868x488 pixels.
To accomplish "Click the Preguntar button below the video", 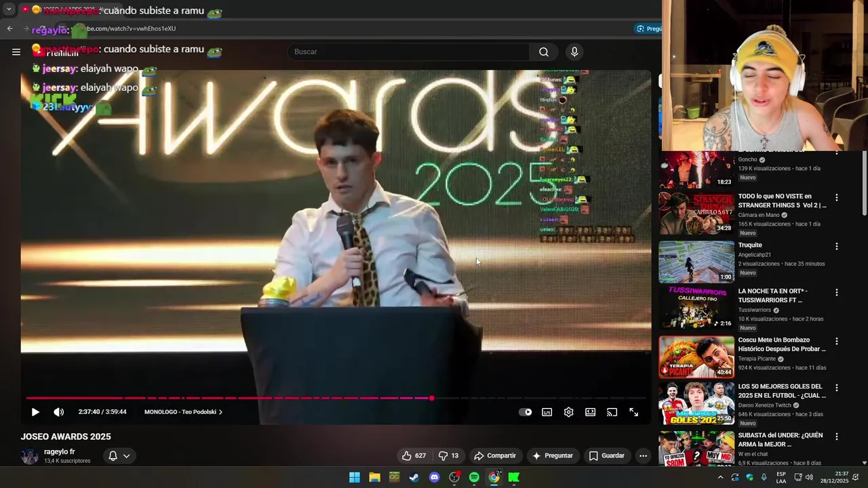I will click(553, 455).
